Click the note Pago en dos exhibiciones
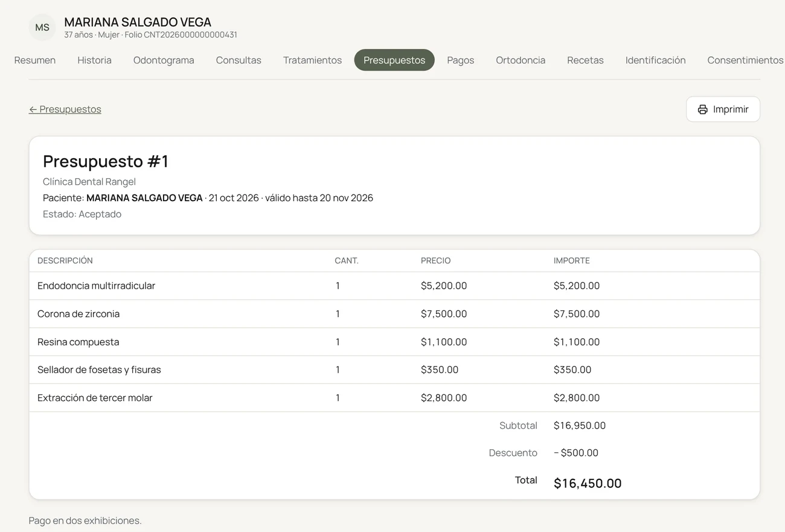785x532 pixels. tap(85, 521)
